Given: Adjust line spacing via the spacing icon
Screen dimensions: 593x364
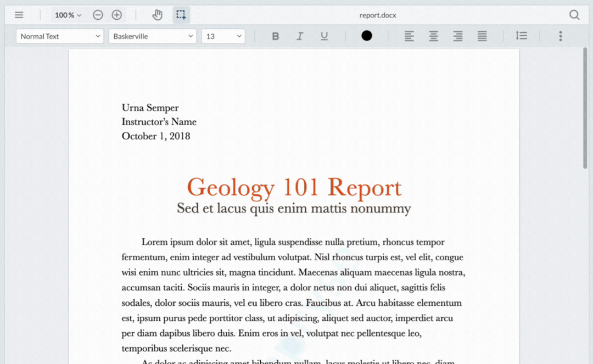Looking at the screenshot, I should point(522,36).
